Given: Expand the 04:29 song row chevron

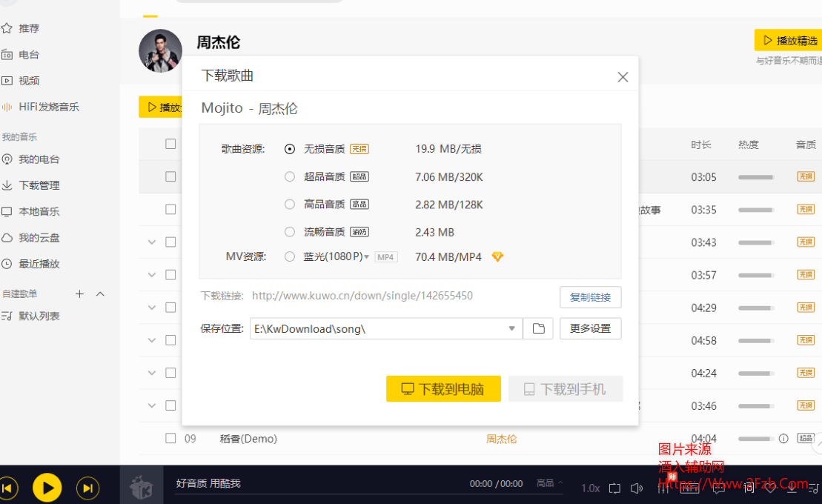Looking at the screenshot, I should (152, 308).
